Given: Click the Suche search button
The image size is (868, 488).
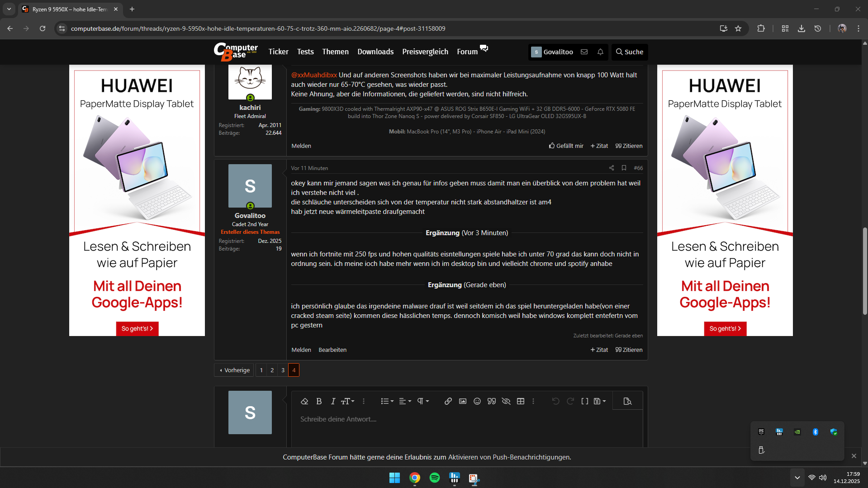Looking at the screenshot, I should (630, 52).
